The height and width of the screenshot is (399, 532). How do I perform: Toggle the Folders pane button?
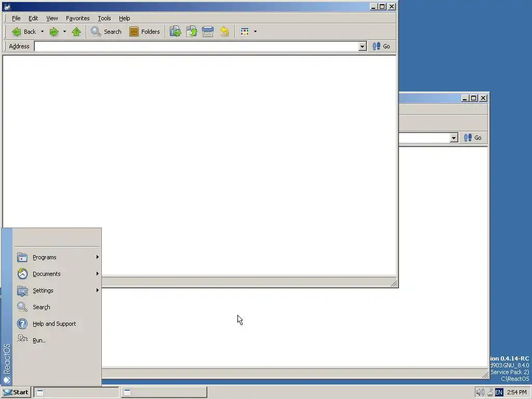[144, 32]
